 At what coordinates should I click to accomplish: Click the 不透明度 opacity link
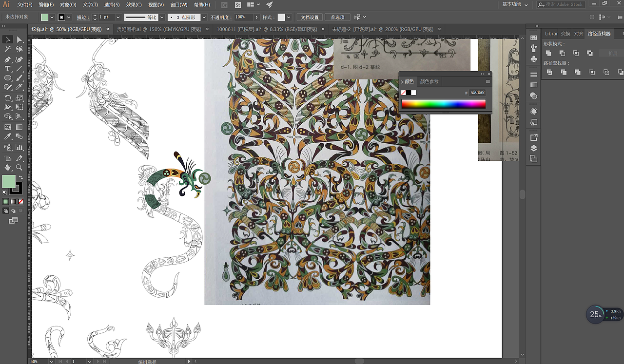pyautogui.click(x=221, y=17)
